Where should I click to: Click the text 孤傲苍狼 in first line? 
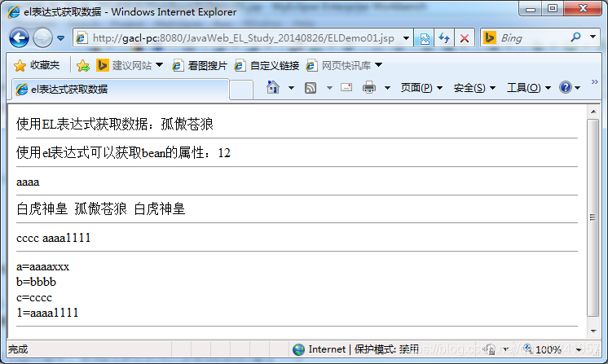click(187, 125)
